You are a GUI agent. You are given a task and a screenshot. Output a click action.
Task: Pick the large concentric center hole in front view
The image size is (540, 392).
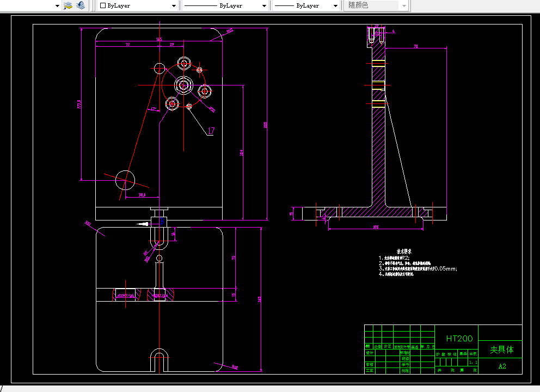coord(182,84)
